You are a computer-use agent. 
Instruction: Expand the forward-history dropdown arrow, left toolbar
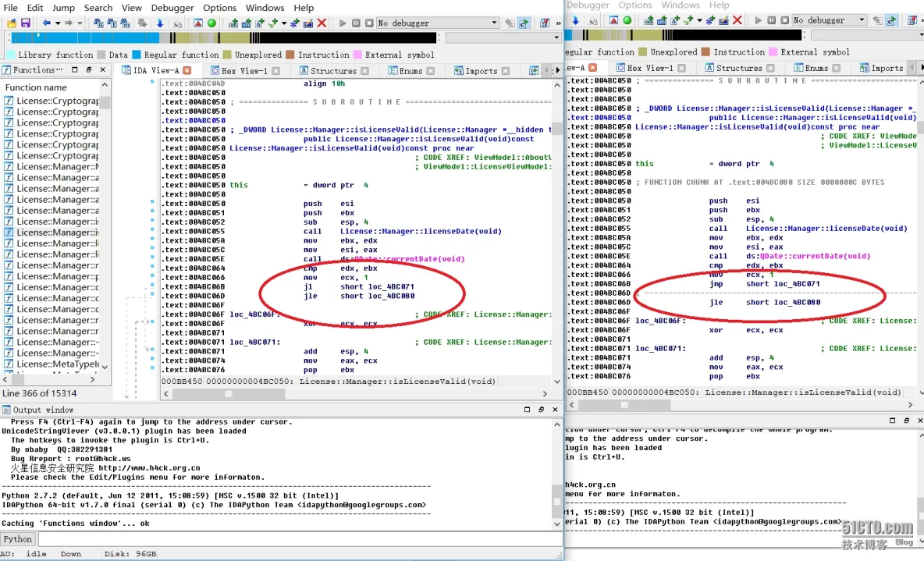[x=80, y=23]
